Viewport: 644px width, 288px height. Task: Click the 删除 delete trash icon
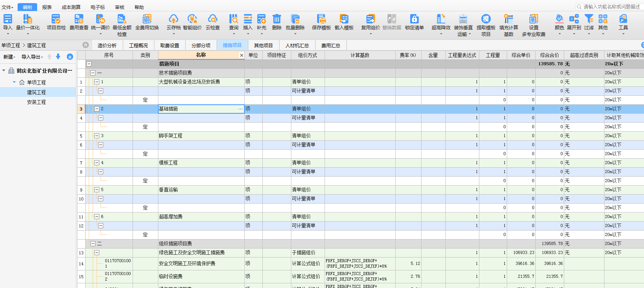tap(276, 22)
